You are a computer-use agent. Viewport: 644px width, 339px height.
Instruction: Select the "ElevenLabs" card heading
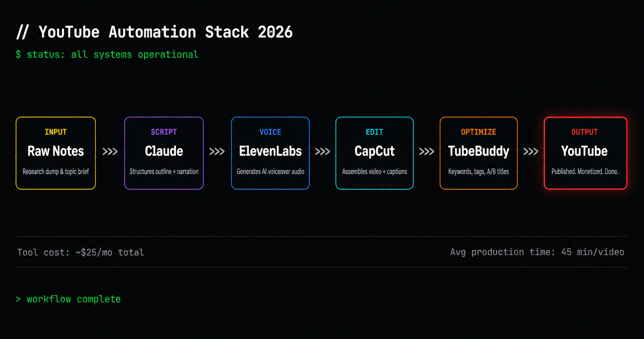pos(270,151)
